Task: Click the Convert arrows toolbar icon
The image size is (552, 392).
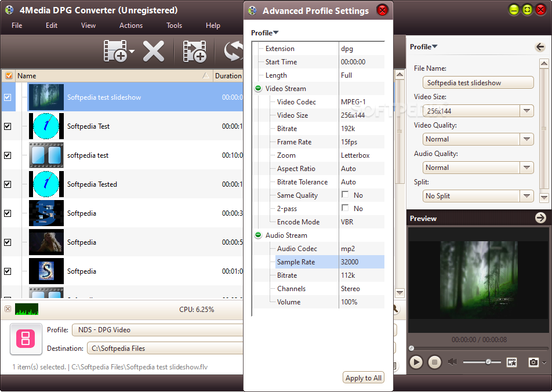Action: 234,51
